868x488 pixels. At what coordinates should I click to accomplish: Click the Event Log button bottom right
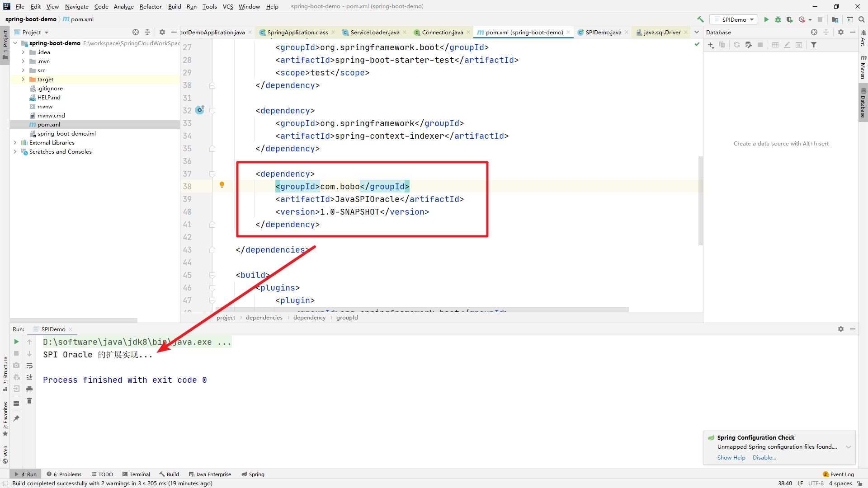841,474
